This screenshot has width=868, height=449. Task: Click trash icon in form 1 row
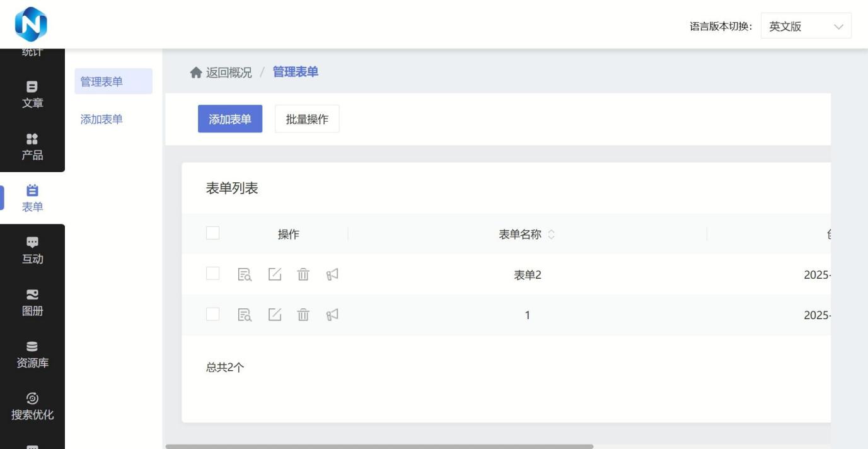click(x=303, y=315)
